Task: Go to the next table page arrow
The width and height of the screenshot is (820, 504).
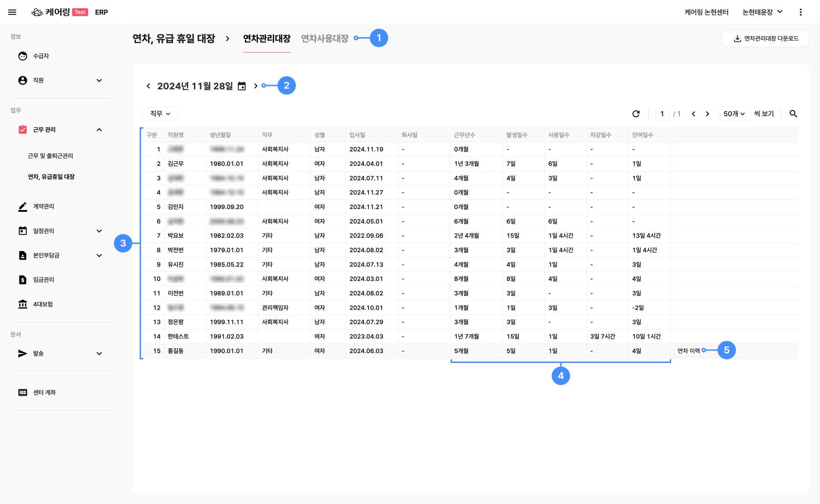Action: 707,113
